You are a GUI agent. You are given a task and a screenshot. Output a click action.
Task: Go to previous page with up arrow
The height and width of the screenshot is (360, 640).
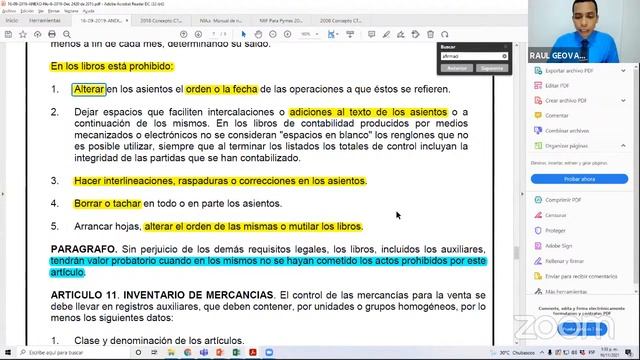[184, 35]
